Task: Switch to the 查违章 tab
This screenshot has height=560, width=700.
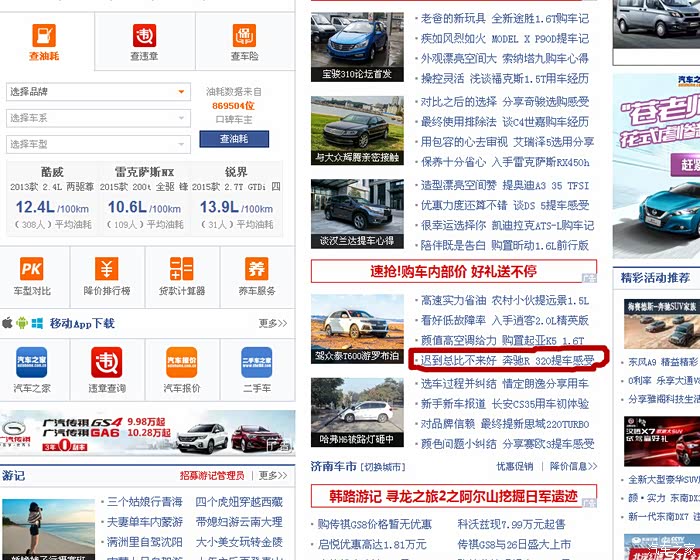Action: [x=144, y=43]
